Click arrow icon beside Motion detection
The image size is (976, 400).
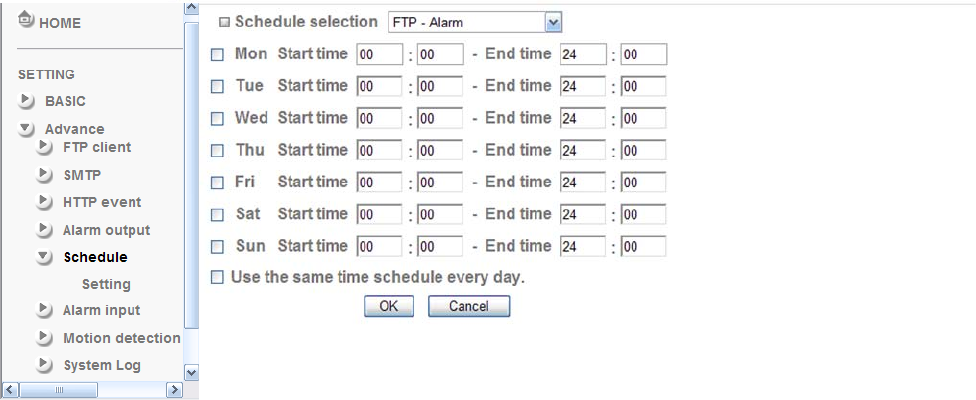point(44,338)
